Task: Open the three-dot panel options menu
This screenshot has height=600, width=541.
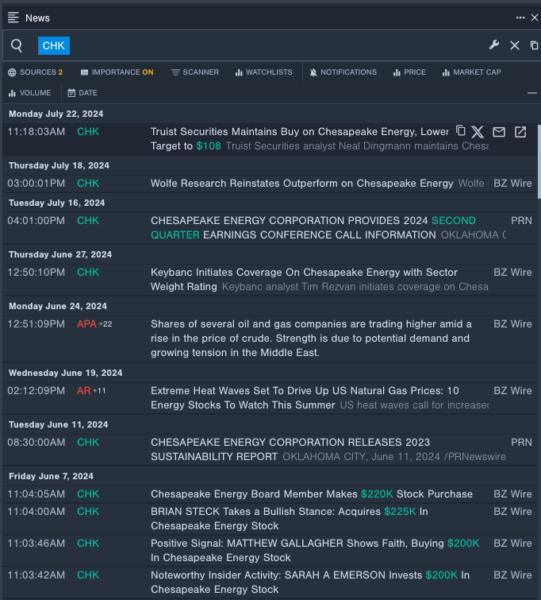Action: pyautogui.click(x=520, y=18)
